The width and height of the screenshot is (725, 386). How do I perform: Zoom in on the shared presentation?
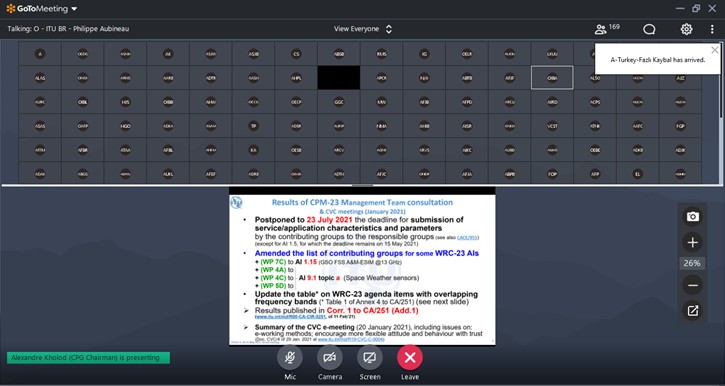692,242
